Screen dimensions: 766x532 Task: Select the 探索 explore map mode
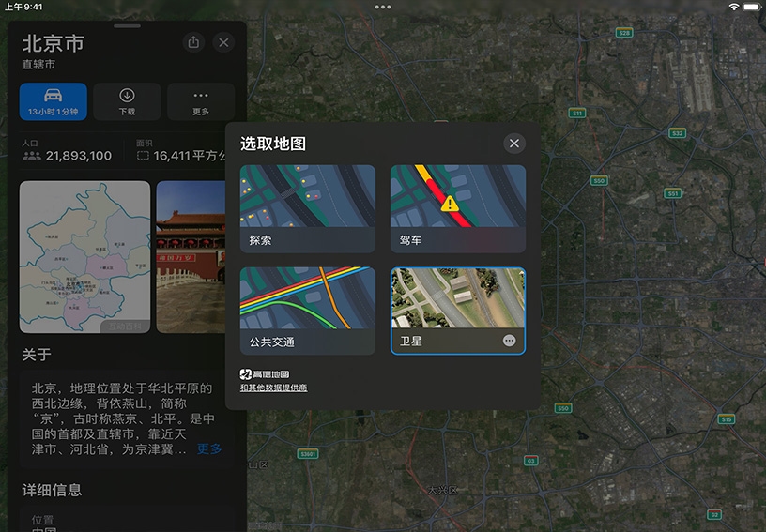coord(308,208)
